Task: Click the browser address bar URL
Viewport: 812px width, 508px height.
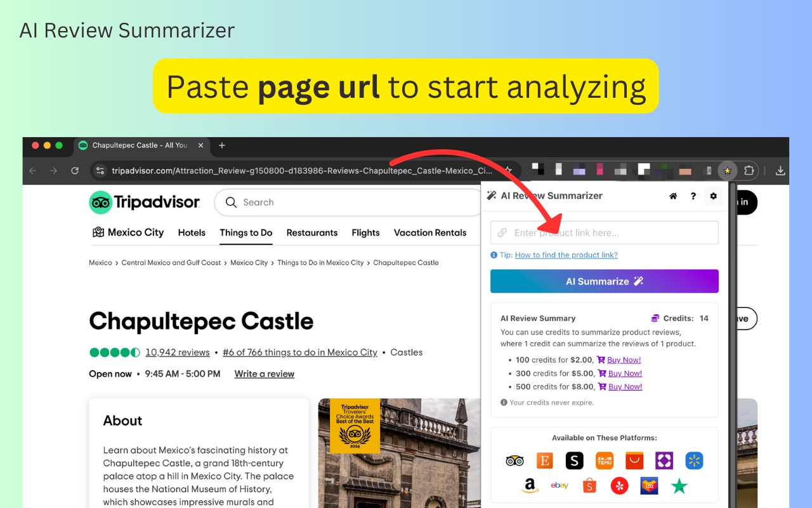Action: [302, 171]
